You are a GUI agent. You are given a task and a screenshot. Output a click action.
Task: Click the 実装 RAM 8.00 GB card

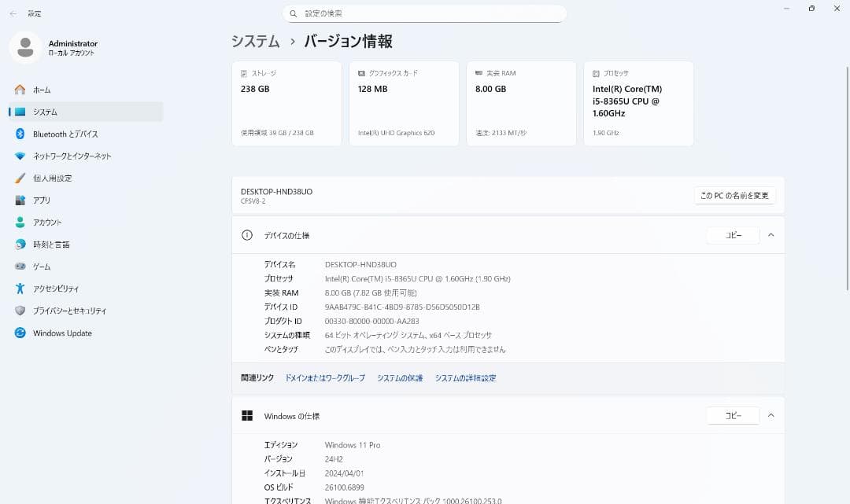click(522, 104)
